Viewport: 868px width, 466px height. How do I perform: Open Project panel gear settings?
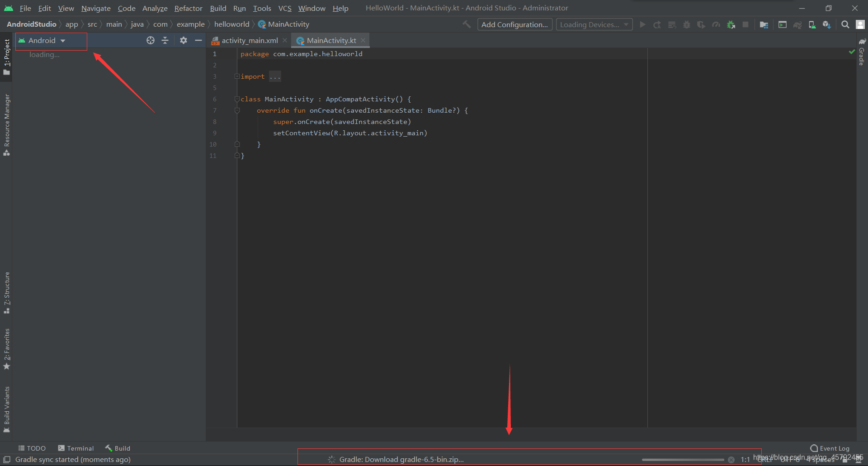click(x=183, y=40)
